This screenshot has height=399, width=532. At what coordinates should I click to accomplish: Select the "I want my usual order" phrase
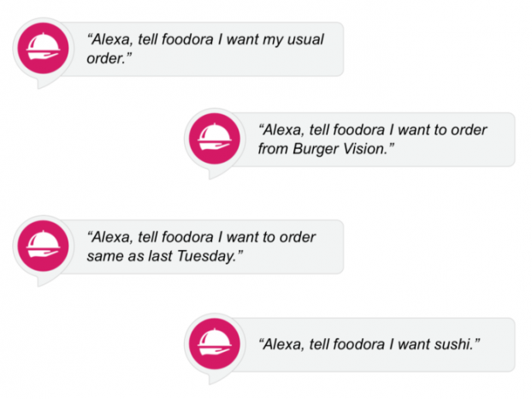[205, 49]
